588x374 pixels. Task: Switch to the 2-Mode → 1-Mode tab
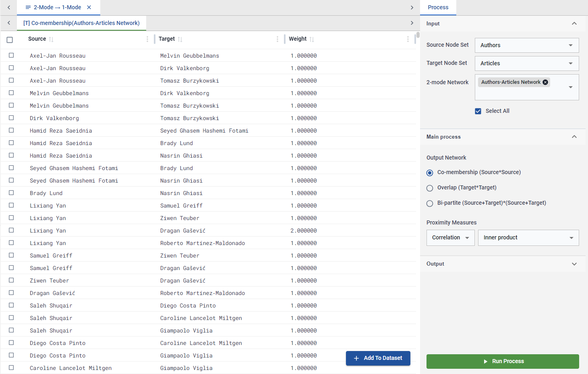pyautogui.click(x=58, y=7)
